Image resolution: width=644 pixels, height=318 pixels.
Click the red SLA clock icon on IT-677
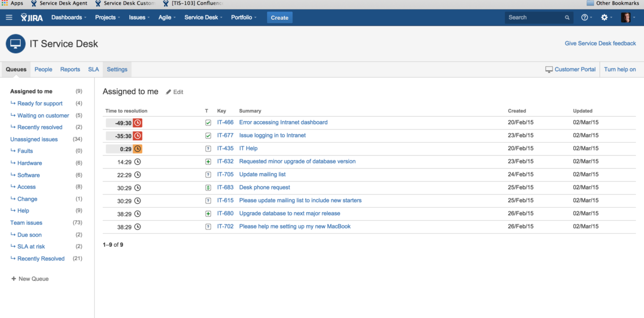138,135
